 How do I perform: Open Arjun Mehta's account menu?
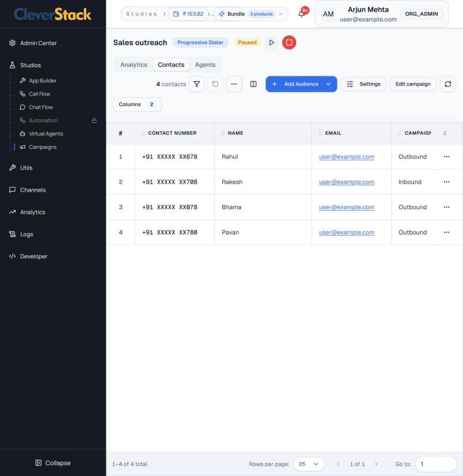tap(382, 14)
